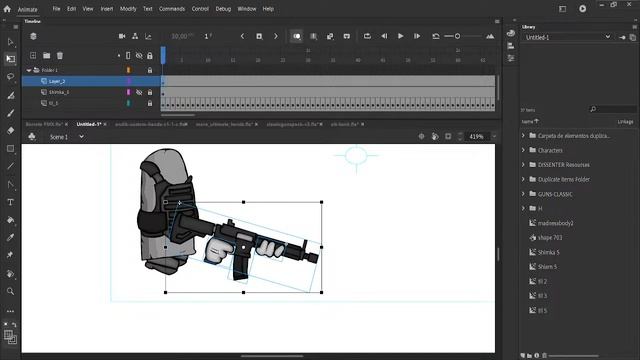The width and height of the screenshot is (640, 360).
Task: Select the Asset Warp pin tool
Action: tap(11, 255)
